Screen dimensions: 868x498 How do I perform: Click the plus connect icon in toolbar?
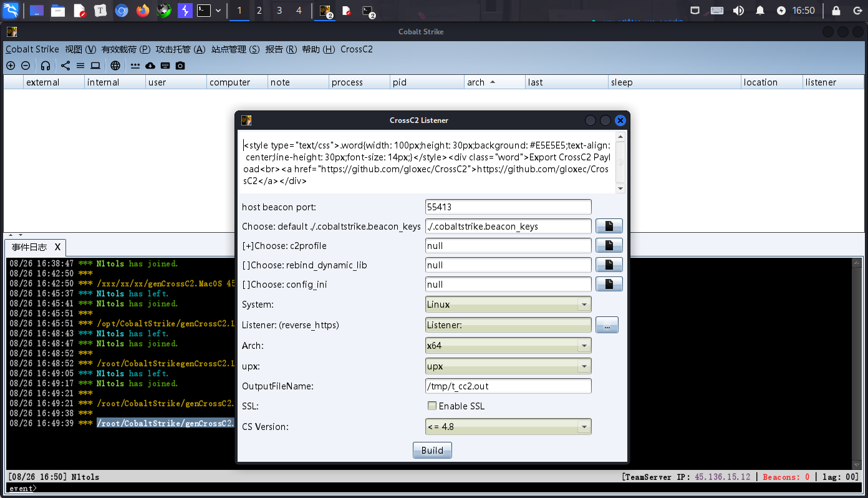(11, 66)
